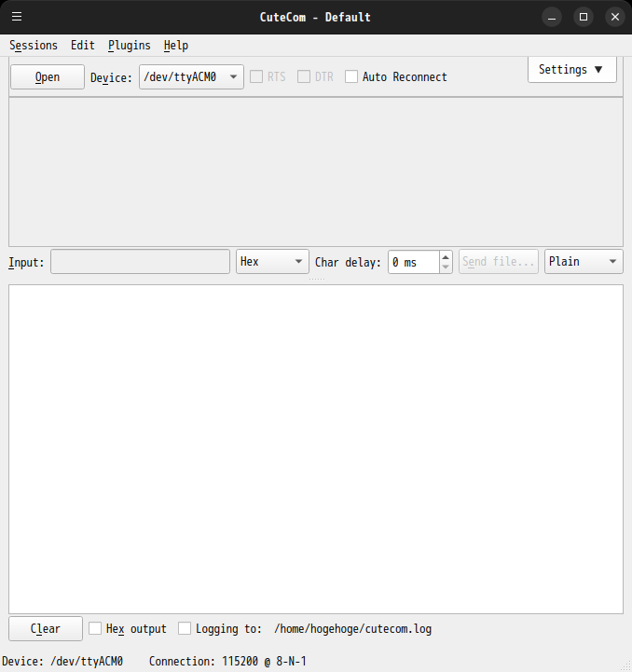Minimize the CuteCom window
632x672 pixels.
pyautogui.click(x=552, y=17)
